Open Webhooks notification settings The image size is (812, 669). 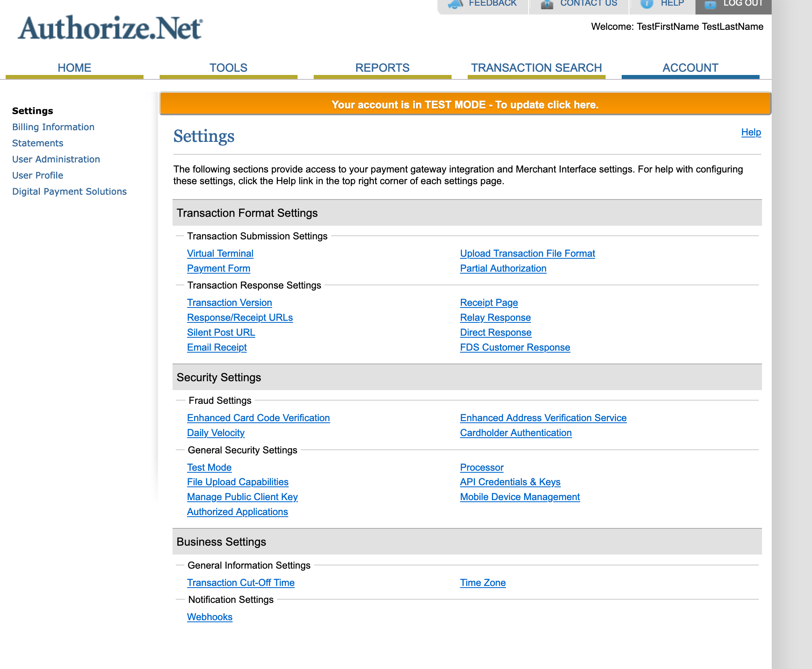pos(210,617)
